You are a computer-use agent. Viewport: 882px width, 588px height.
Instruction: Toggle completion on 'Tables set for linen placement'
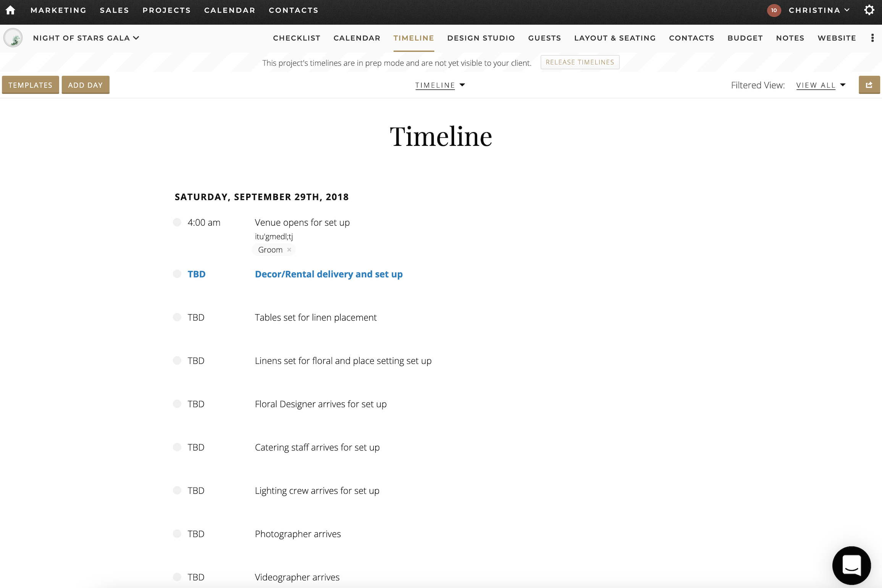pos(177,317)
